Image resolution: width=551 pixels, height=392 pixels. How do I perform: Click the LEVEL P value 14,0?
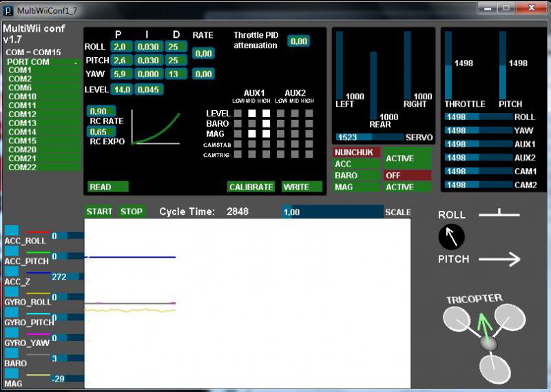coord(122,90)
